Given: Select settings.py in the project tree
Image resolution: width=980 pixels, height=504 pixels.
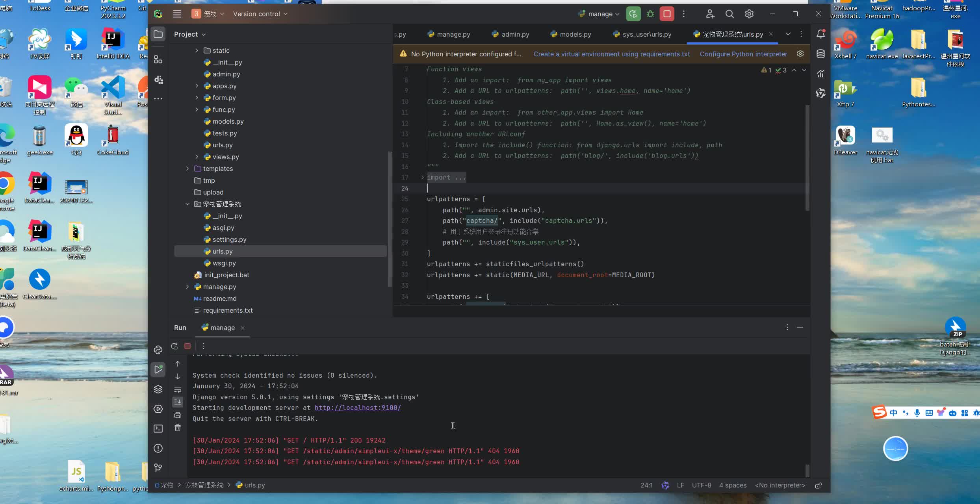Looking at the screenshot, I should click(229, 239).
